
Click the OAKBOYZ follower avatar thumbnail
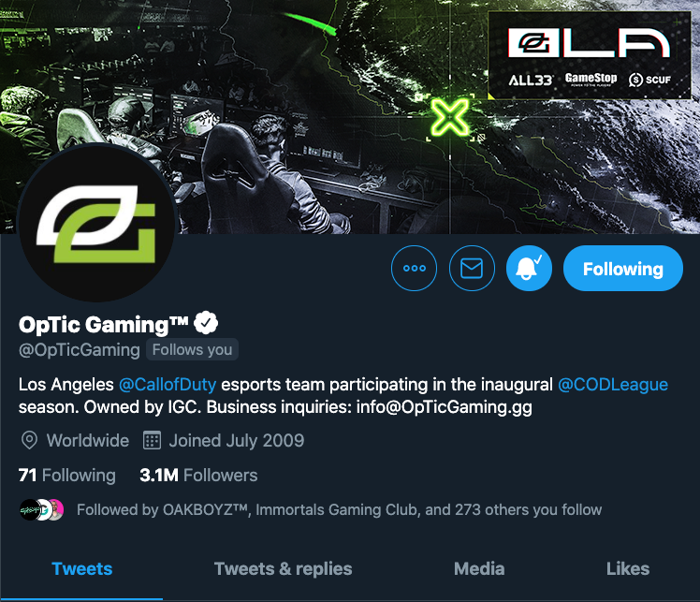[x=29, y=509]
